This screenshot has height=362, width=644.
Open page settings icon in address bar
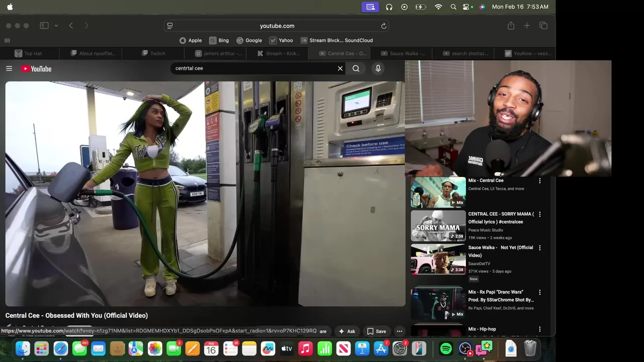click(170, 26)
